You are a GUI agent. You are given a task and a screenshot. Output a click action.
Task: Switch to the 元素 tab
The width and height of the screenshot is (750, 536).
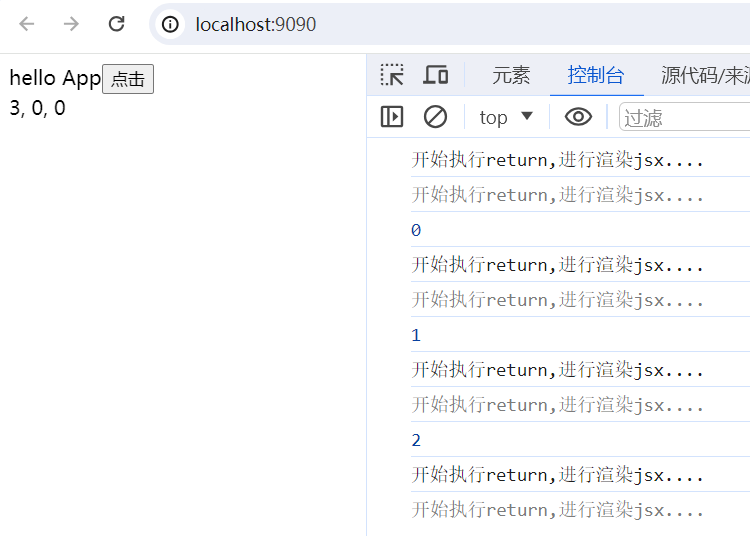[511, 76]
